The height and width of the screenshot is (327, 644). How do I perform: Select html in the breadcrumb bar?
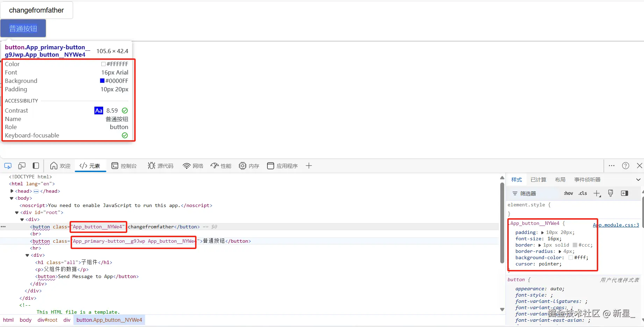pos(8,320)
